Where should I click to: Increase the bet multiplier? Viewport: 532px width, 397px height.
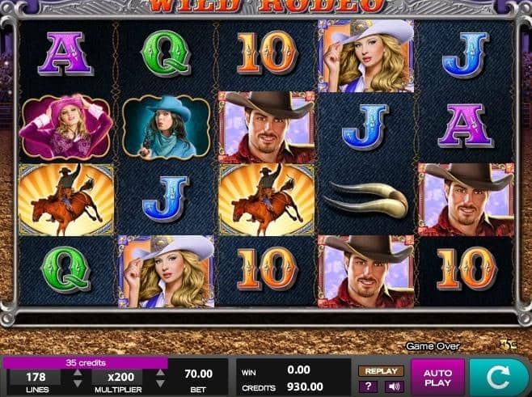click(x=160, y=373)
